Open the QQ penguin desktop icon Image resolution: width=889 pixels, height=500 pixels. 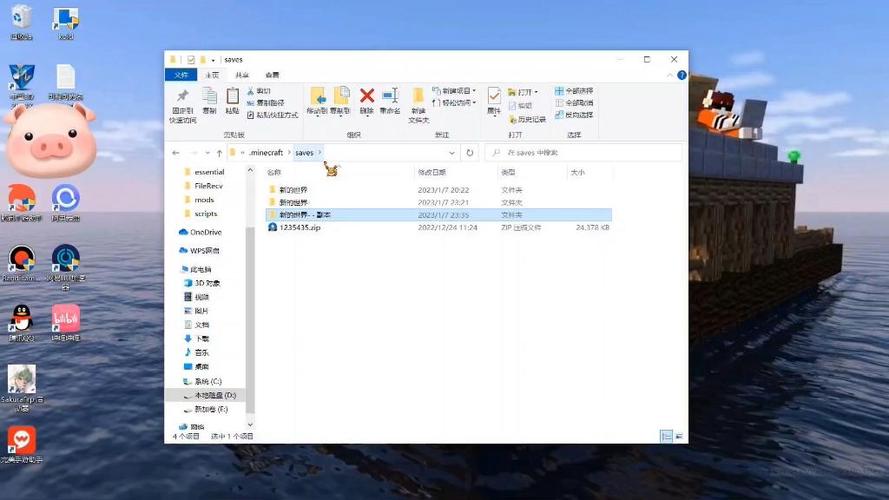[x=21, y=323]
